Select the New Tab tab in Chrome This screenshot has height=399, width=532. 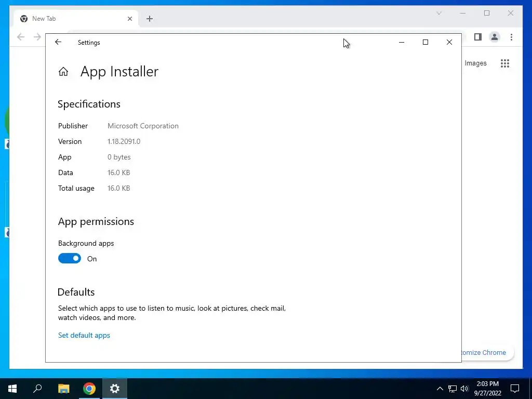[x=76, y=19]
